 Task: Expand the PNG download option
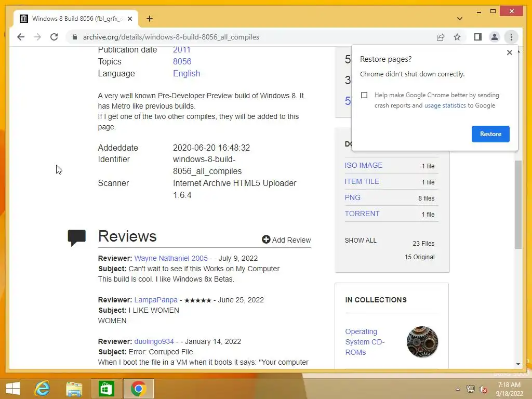coord(353,197)
